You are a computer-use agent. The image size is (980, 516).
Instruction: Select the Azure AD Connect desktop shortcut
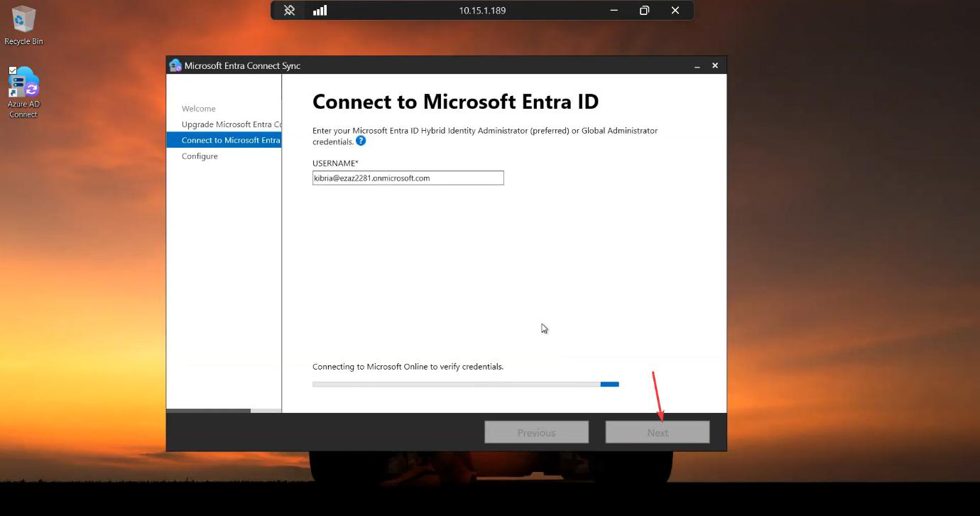[23, 92]
